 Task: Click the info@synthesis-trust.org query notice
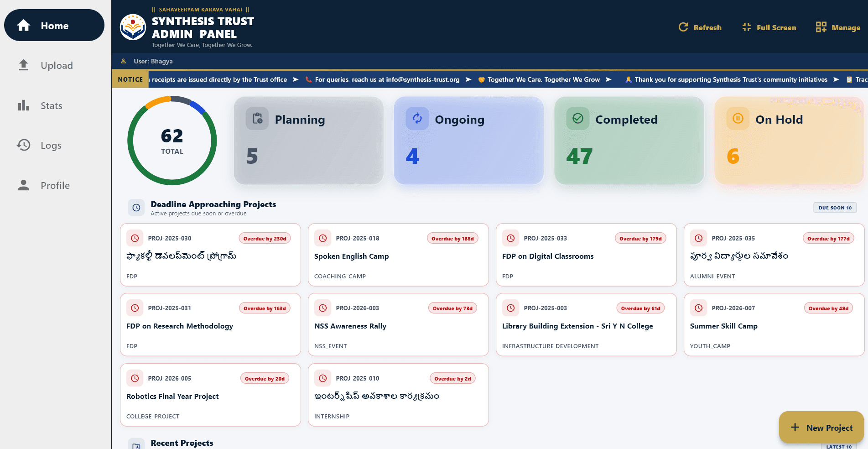[x=382, y=79]
